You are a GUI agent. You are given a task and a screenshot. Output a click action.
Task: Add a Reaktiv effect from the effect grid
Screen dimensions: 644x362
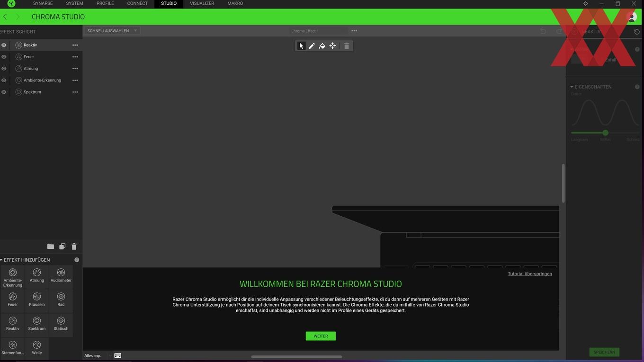[x=13, y=325]
